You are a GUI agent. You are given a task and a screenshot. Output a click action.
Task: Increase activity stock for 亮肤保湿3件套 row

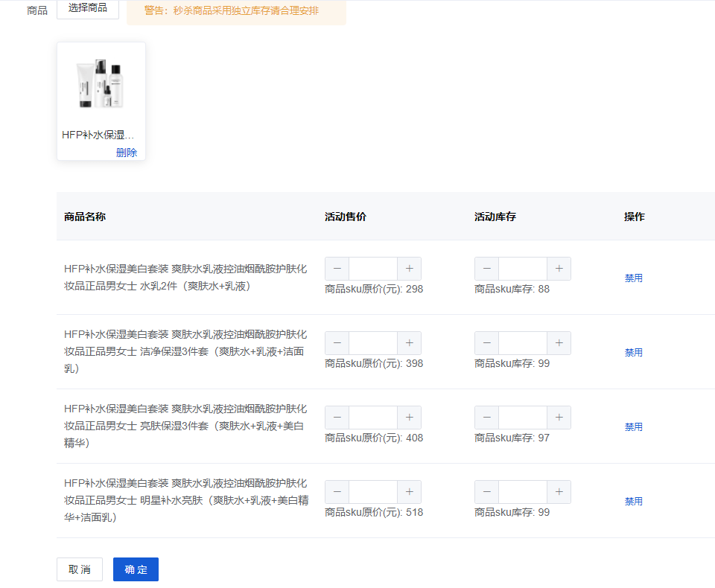coord(559,417)
